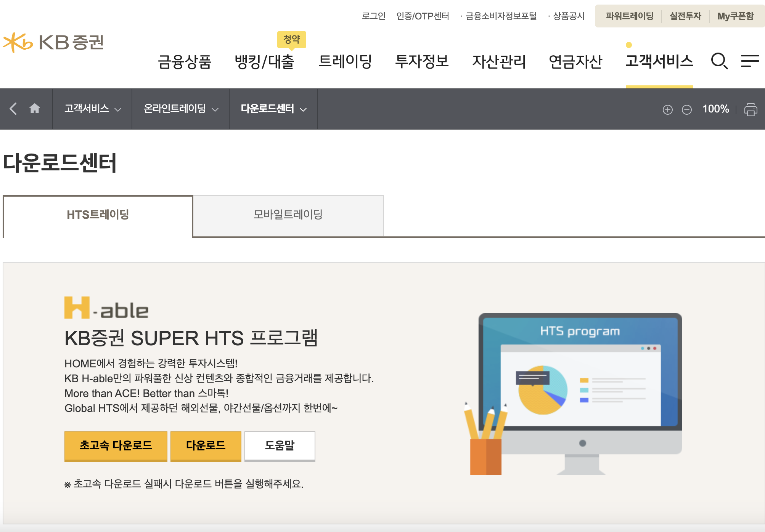Viewport: 765px width, 532px height.
Task: Select the HTS트레이딩 tab
Action: click(98, 215)
